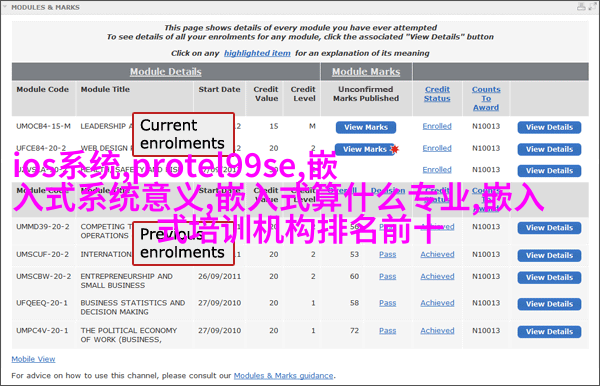
Task: Open View Marks for UFCE84-20-2
Action: point(364,149)
